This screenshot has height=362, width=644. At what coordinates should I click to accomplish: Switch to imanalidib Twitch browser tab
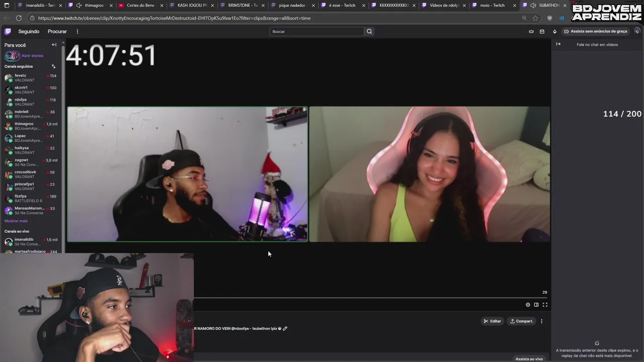(40, 5)
